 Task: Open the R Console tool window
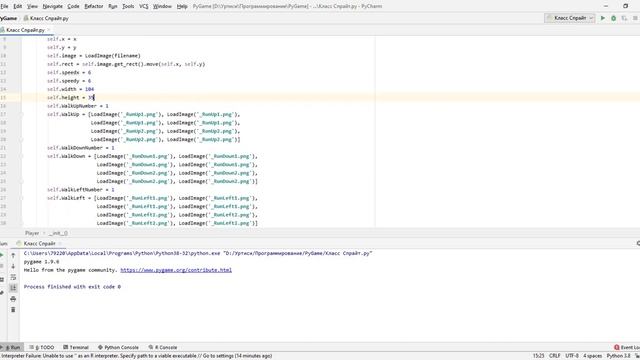163,347
